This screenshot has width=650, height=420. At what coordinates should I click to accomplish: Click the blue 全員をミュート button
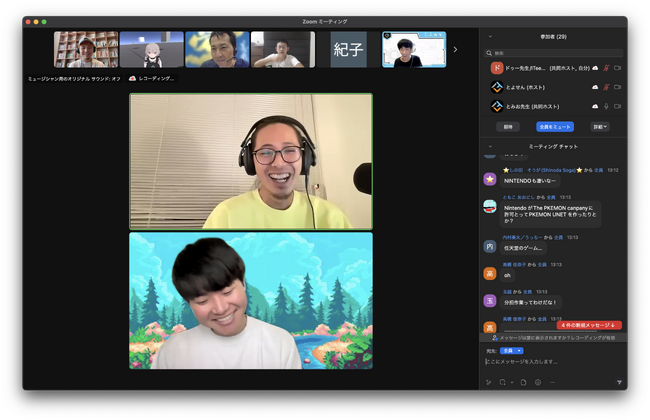pyautogui.click(x=555, y=127)
